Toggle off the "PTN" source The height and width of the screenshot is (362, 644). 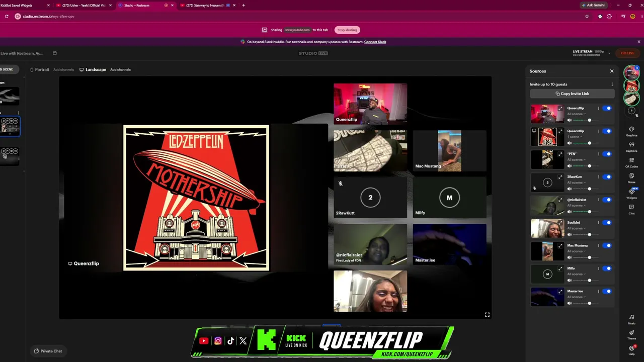point(607,154)
